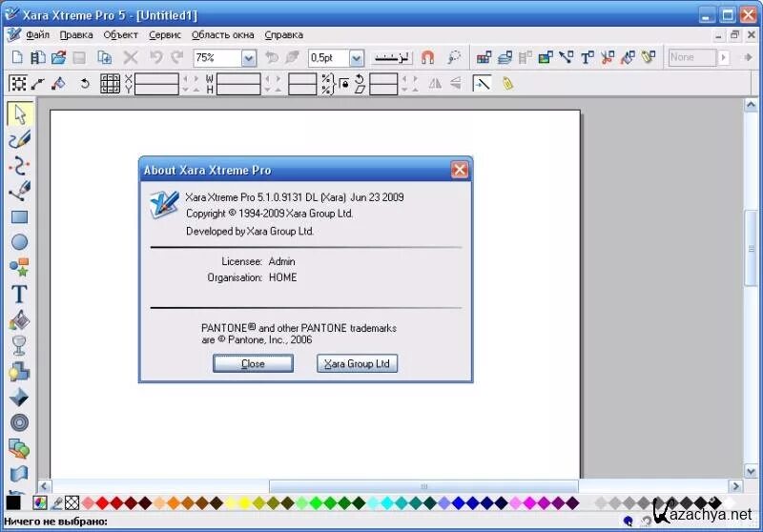
Task: Select the Shape Editor tool
Action: [x=19, y=166]
